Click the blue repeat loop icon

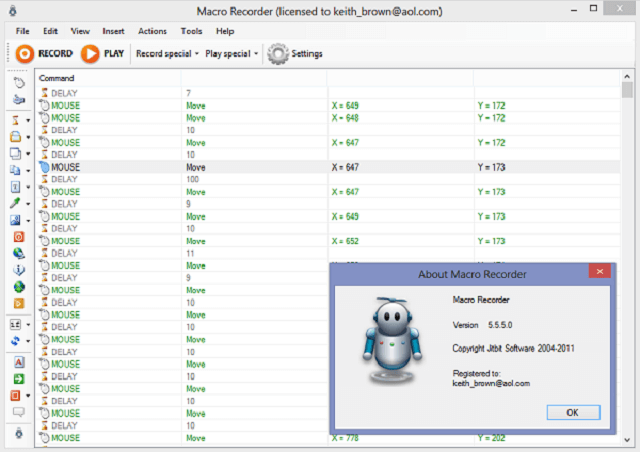click(x=15, y=341)
